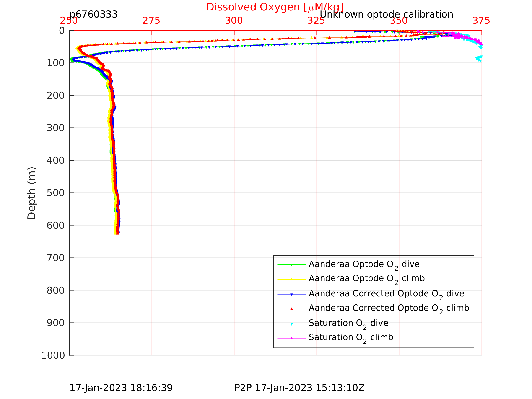The height and width of the screenshot is (399, 532).
Task: Click depth tick label '900'
Action: (56, 323)
